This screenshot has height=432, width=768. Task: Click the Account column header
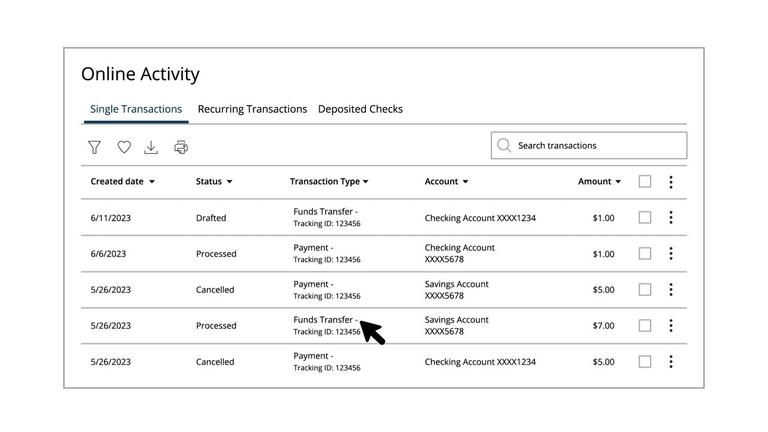[446, 182]
